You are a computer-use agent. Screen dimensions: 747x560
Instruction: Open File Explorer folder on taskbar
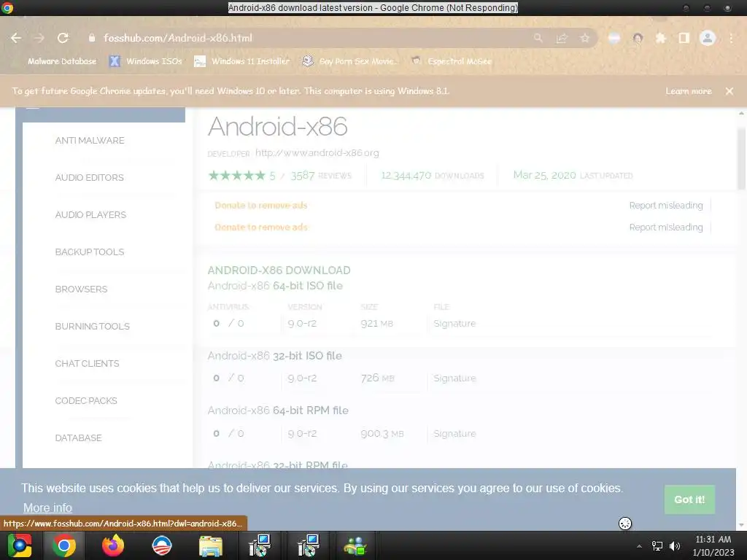point(211,545)
